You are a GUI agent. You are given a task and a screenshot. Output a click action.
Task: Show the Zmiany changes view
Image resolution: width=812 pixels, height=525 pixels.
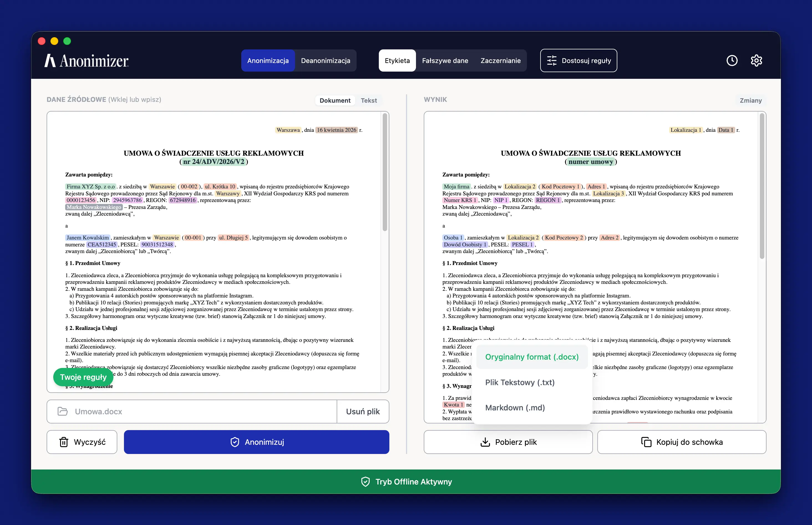(750, 100)
